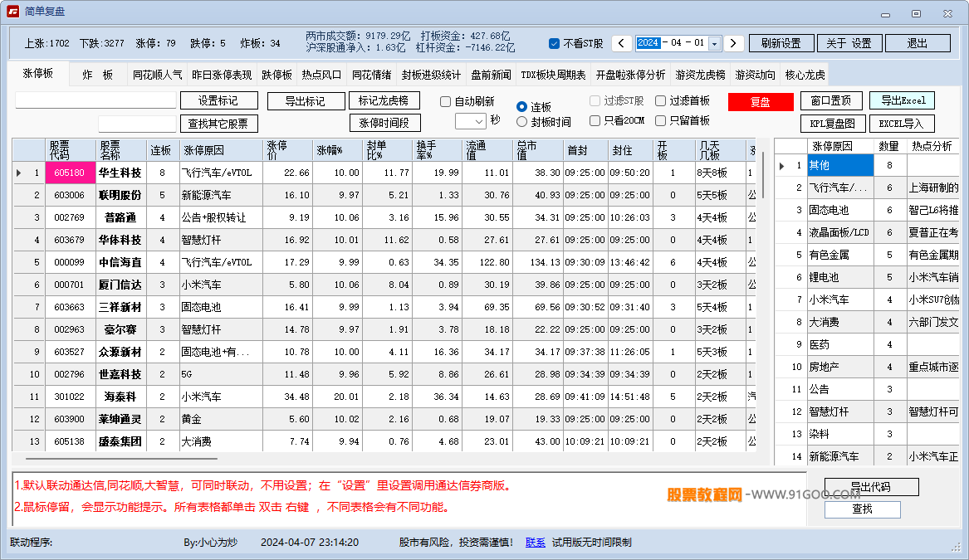The image size is (969, 560).
Task: Enable the 自动刷新 checkbox
Action: click(x=445, y=102)
